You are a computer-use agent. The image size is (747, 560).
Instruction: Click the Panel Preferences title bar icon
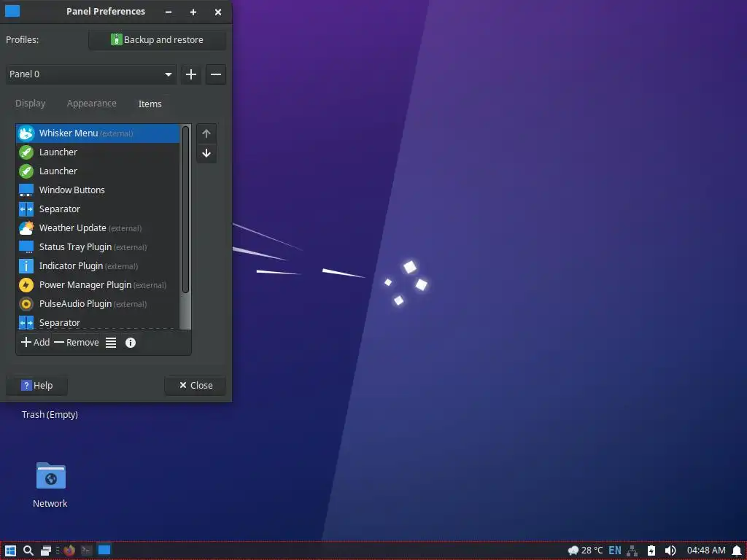tap(12, 11)
